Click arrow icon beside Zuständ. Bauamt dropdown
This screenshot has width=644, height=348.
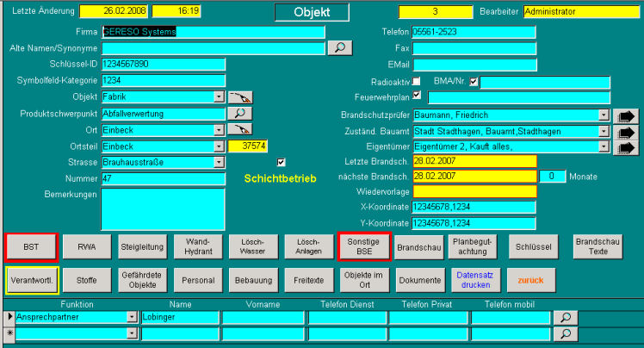point(626,131)
